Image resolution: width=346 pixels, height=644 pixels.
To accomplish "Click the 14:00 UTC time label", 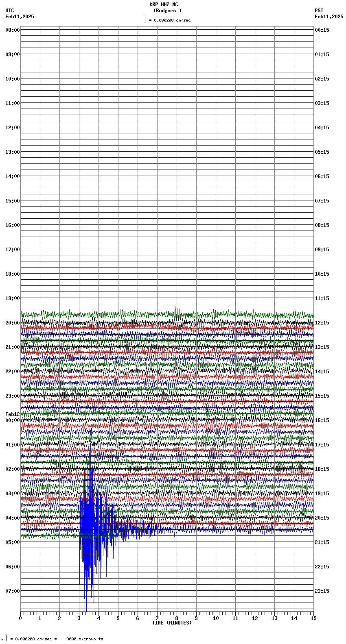I will pos(13,176).
